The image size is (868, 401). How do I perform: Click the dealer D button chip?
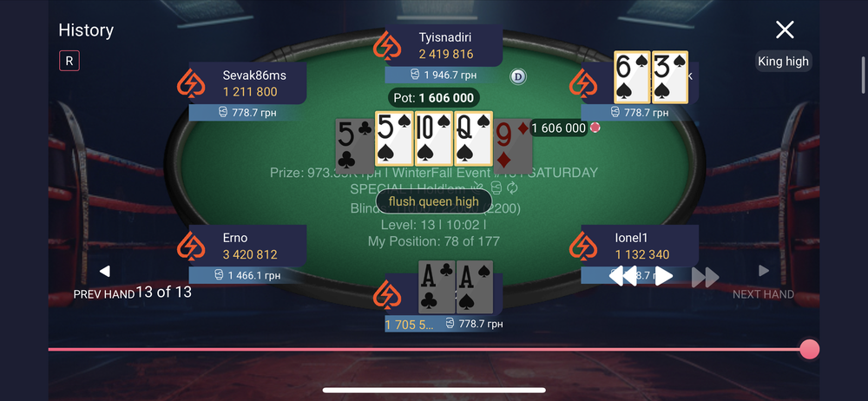517,76
